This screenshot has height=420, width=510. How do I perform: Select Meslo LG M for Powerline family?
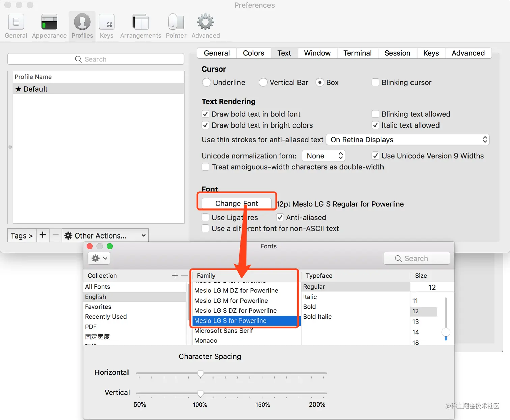click(246, 301)
